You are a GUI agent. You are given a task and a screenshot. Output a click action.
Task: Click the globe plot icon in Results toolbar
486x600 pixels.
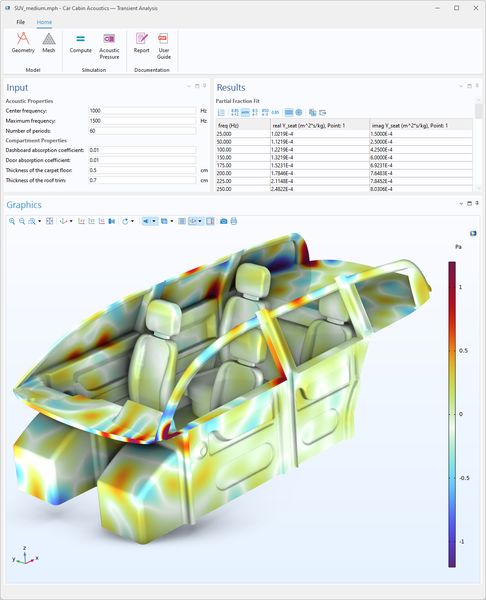[x=299, y=112]
